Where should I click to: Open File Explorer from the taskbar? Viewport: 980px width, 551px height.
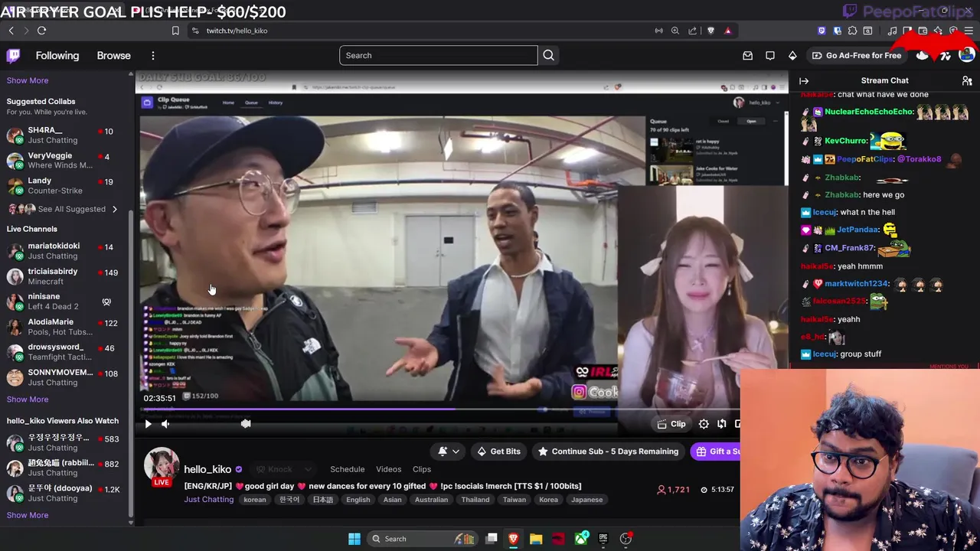coord(536,539)
